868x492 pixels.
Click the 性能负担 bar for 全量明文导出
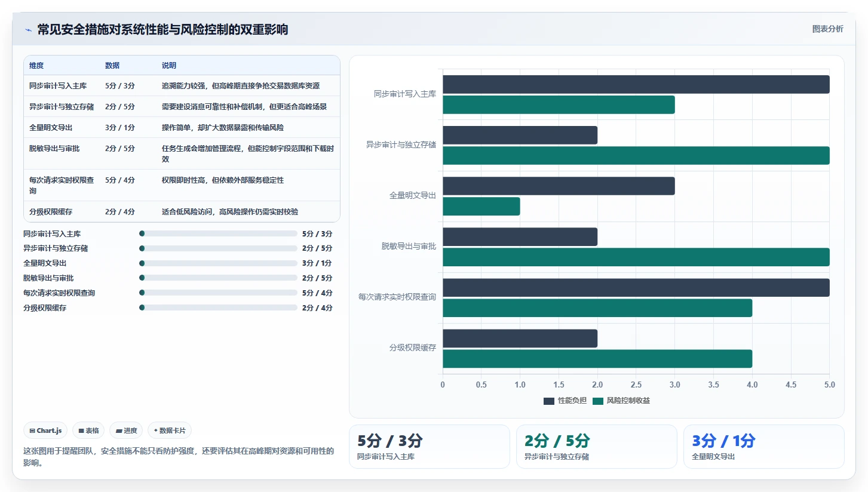[559, 186]
